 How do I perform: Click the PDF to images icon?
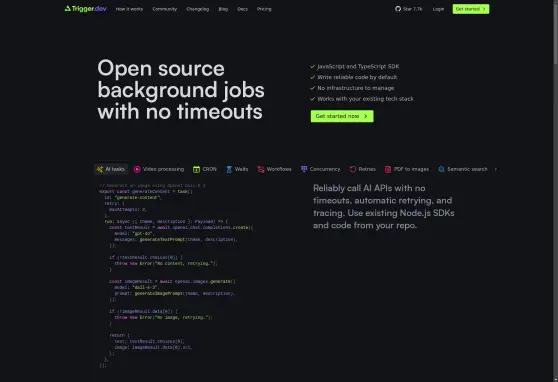(388, 169)
